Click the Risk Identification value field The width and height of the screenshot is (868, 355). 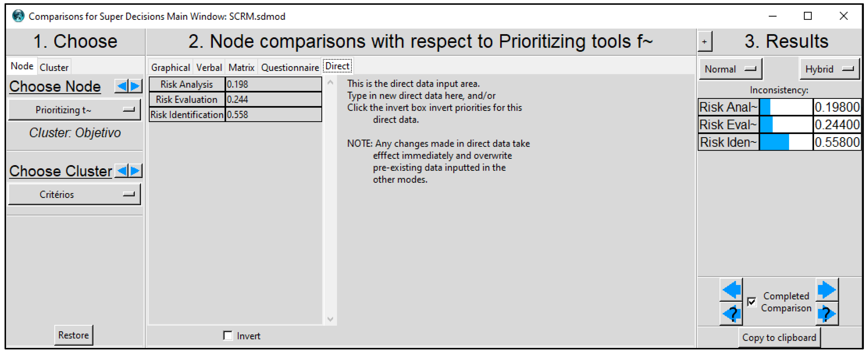pos(273,115)
